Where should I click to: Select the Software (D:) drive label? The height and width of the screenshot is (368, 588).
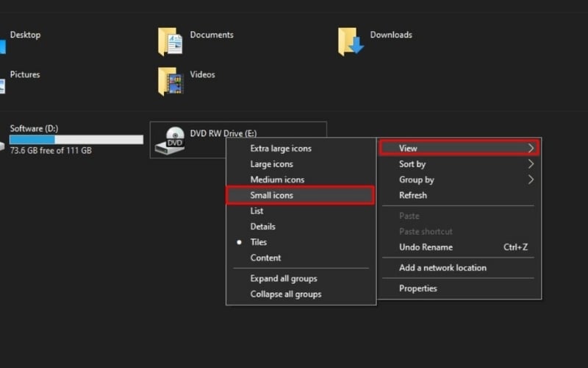(x=34, y=128)
